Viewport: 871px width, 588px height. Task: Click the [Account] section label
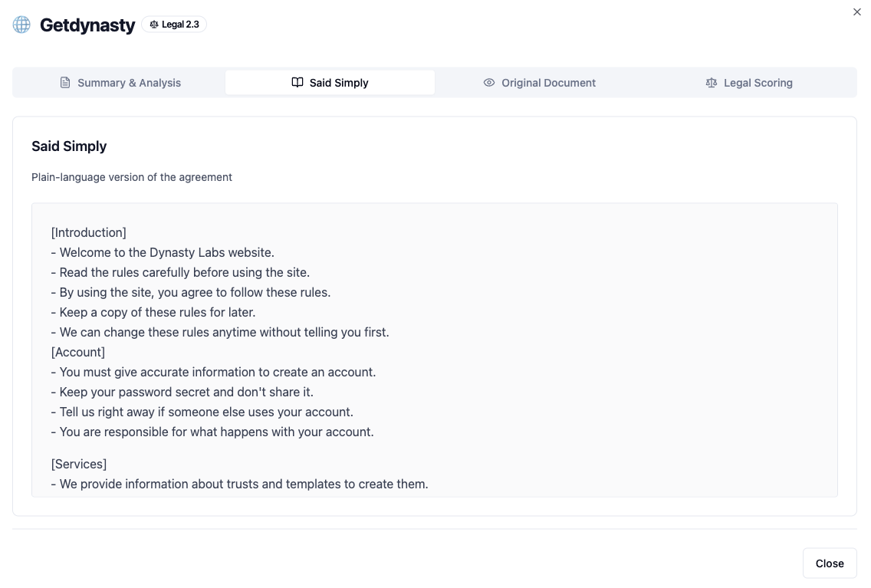click(x=77, y=352)
